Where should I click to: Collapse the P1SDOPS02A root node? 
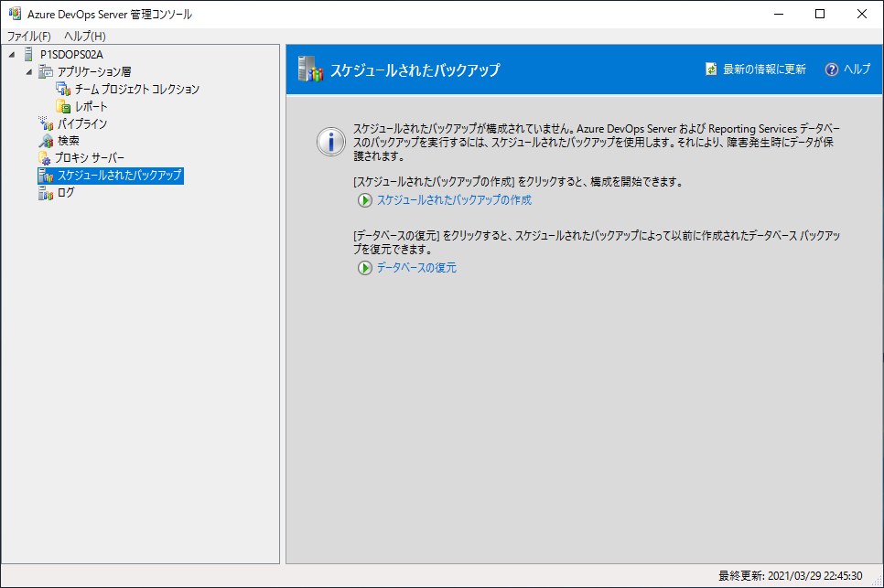(x=12, y=55)
